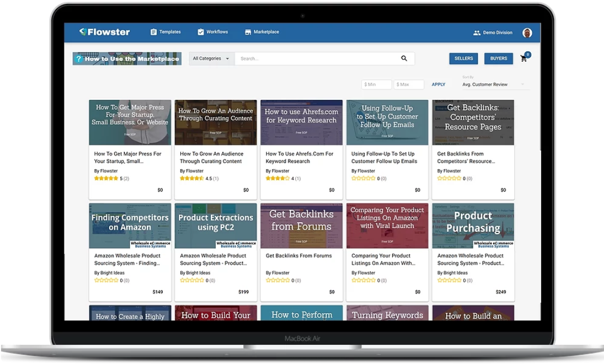604x364 pixels.
Task: Click the minimum price field
Action: pos(376,84)
